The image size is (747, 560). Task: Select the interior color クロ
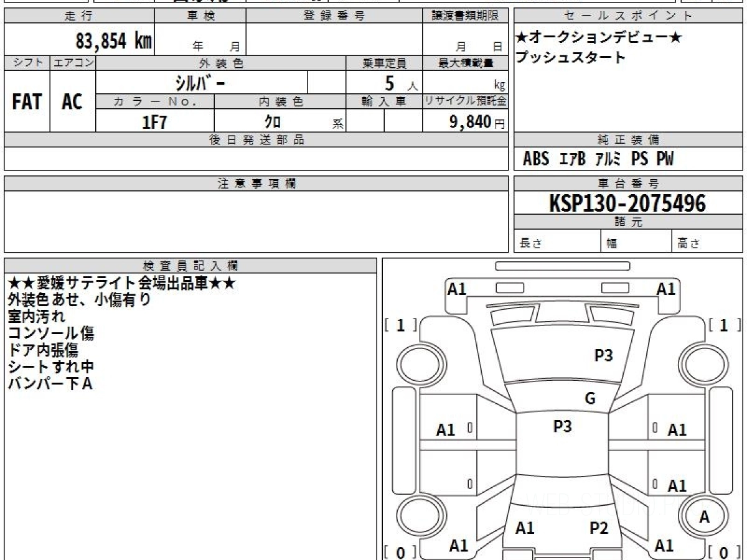click(x=273, y=122)
